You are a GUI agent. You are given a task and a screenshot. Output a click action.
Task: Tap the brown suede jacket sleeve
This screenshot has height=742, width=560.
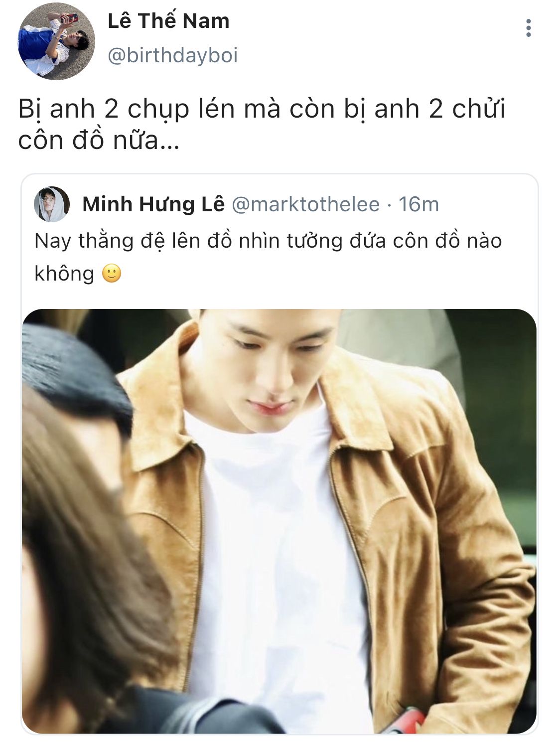pyautogui.click(x=478, y=573)
